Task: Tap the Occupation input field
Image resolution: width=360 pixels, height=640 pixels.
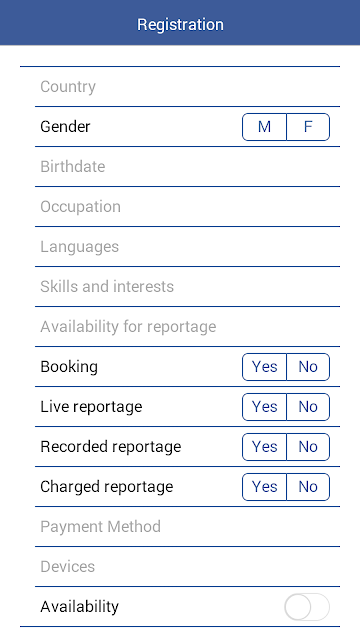Action: [x=187, y=207]
